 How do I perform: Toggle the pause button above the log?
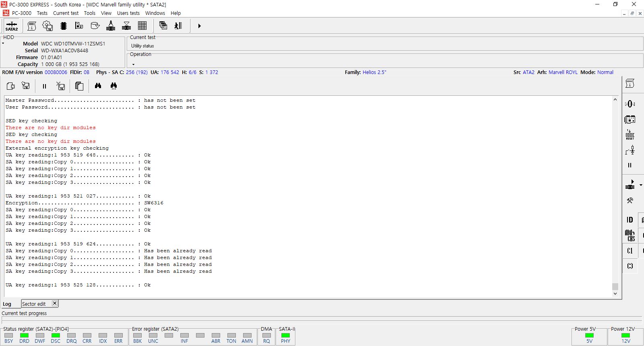coord(44,86)
